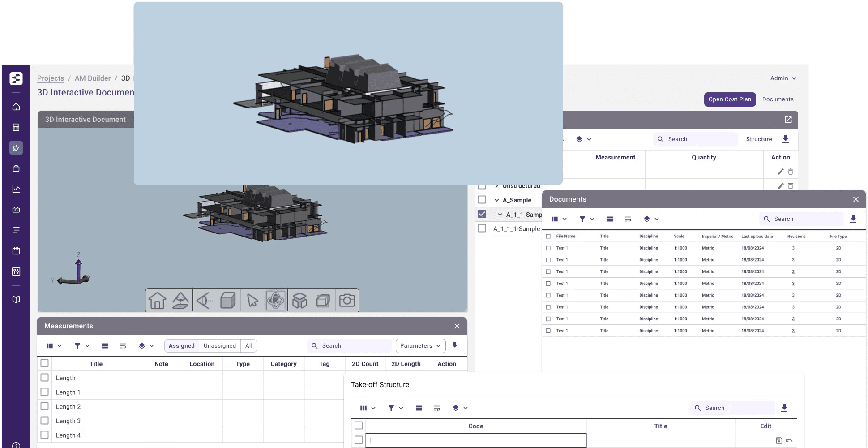Screen dimensions: 868x448
Task: Click the app logo at sidebar top
Action: point(16,78)
